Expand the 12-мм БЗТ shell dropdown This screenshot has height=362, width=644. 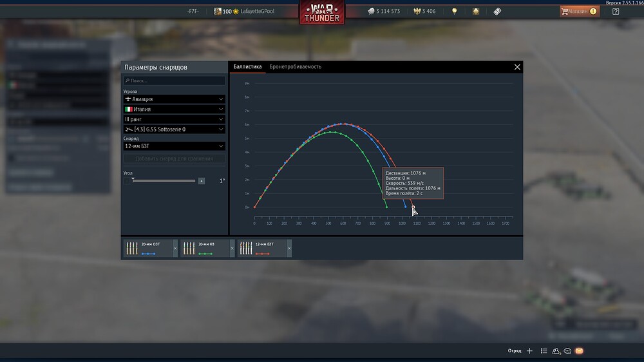[x=174, y=146]
